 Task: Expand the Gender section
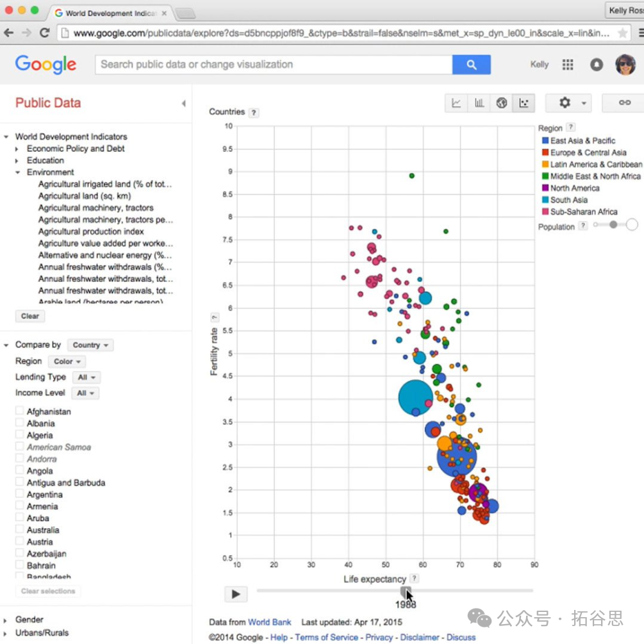point(5,620)
